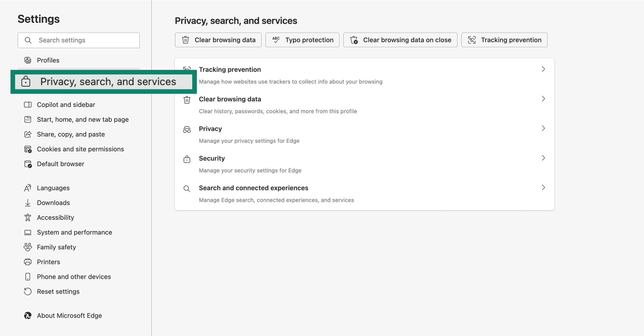Click the Downloads arrow icon

point(28,202)
